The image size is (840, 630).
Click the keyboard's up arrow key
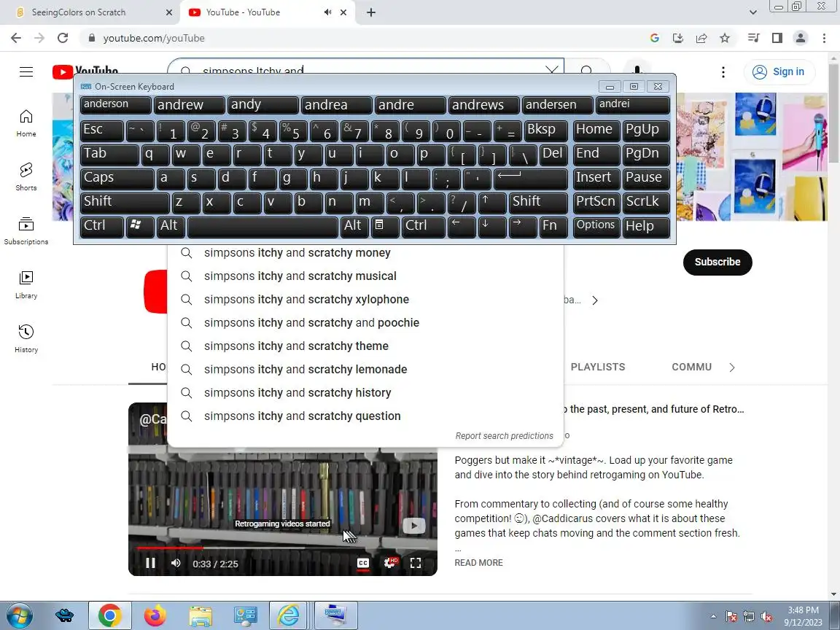[492, 203]
